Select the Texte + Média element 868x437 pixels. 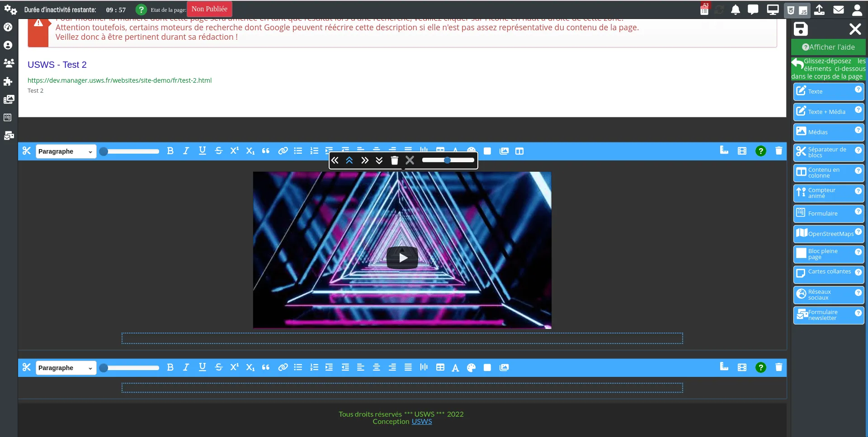coord(829,112)
